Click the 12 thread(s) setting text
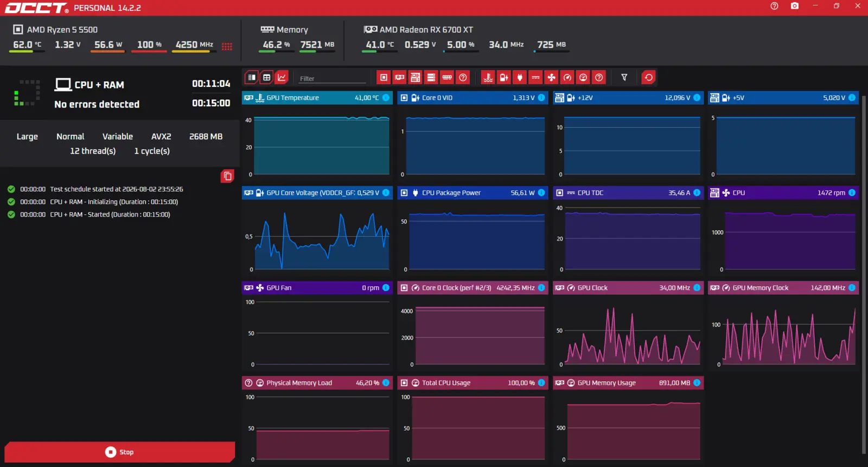The height and width of the screenshot is (467, 868). (93, 151)
